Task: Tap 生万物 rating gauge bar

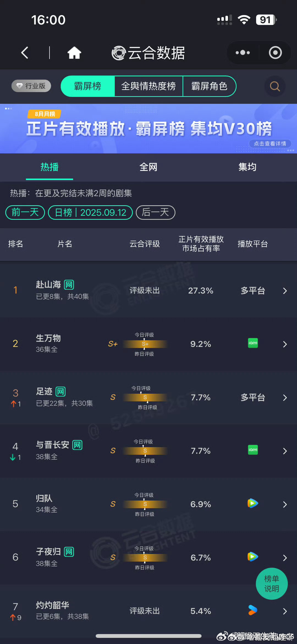Action: tap(145, 344)
